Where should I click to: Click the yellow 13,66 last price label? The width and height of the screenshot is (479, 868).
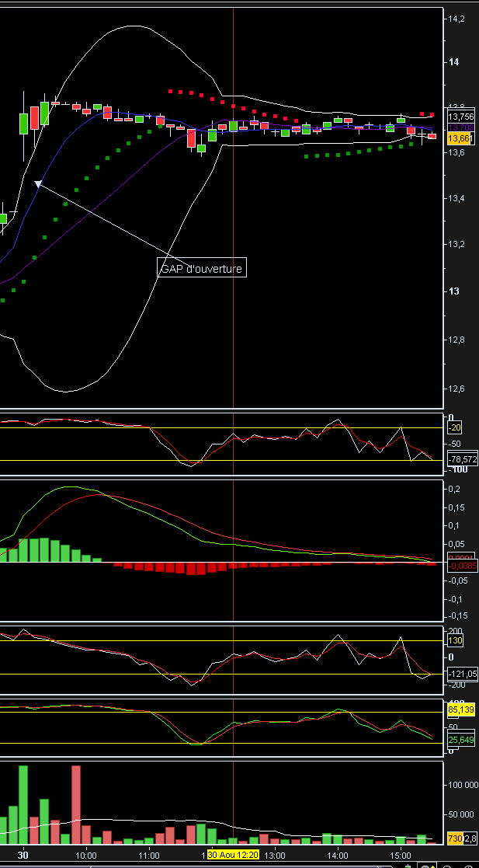(x=460, y=138)
